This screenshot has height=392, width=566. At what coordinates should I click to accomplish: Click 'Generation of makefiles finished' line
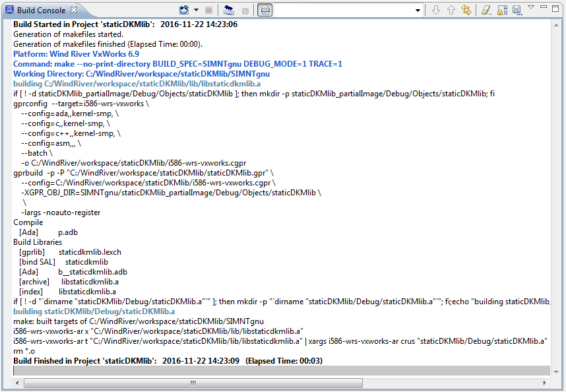point(108,44)
